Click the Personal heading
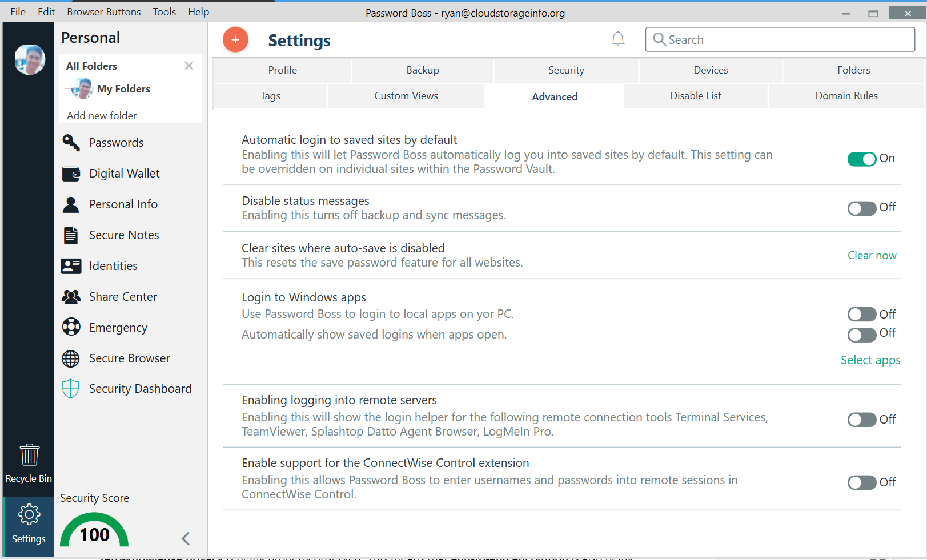This screenshot has width=927, height=560. (x=90, y=38)
